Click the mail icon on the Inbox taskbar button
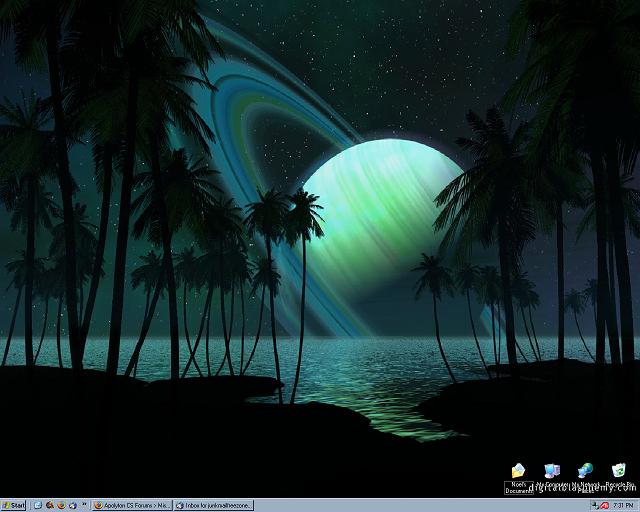The width and height of the screenshot is (640, 512). tap(179, 506)
